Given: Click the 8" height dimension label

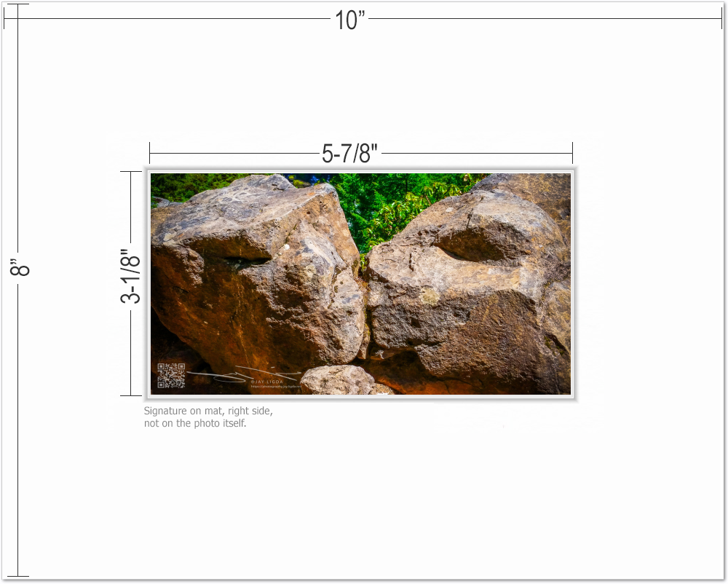Looking at the screenshot, I should (20, 268).
